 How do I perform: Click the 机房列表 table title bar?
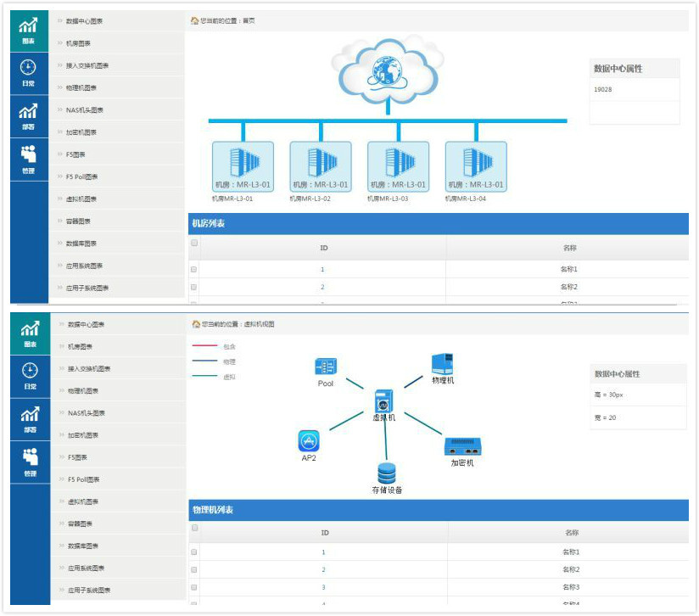click(439, 223)
